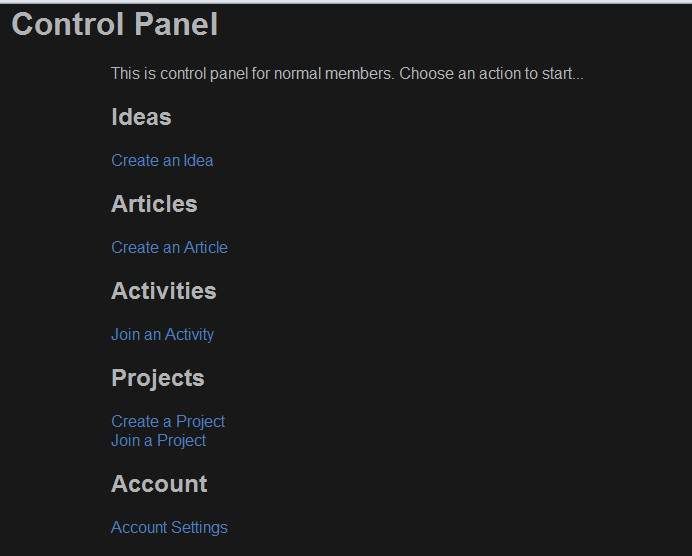Open the Create an Idea link
The height and width of the screenshot is (556, 692).
(162, 161)
